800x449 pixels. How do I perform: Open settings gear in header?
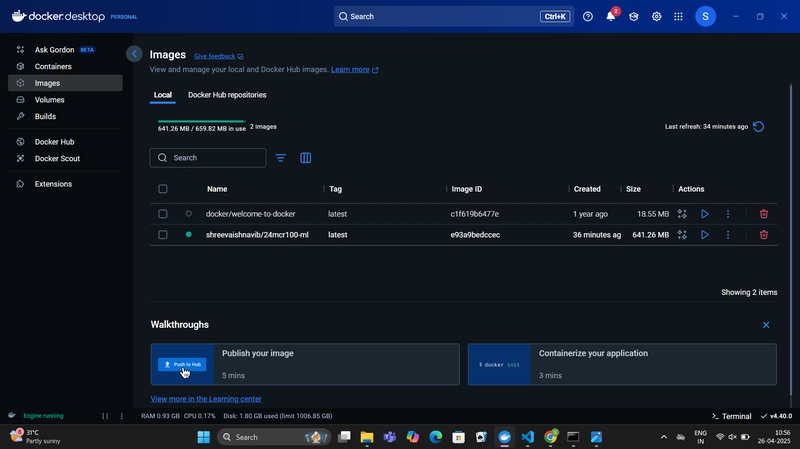(x=657, y=16)
